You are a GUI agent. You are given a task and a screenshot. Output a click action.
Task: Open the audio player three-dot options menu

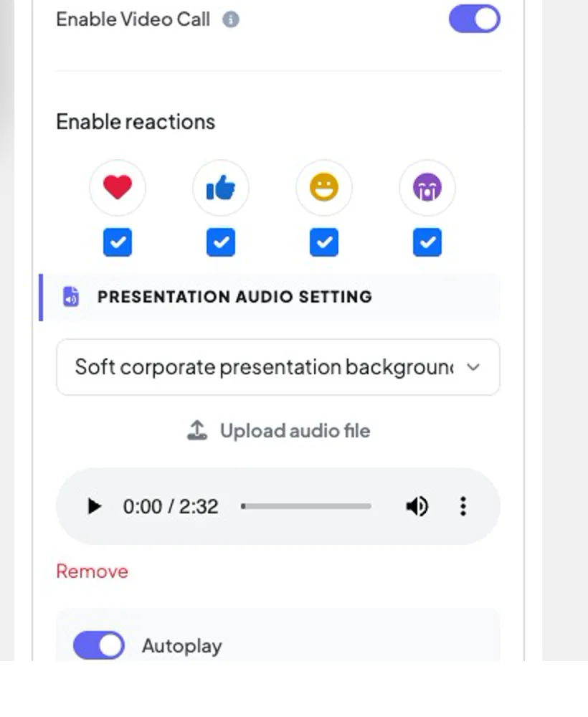coord(463,506)
